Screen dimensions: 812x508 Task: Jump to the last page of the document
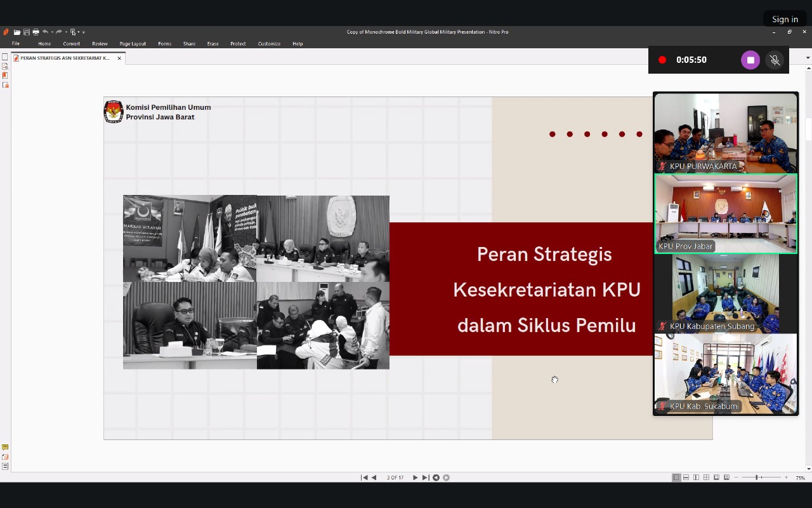(426, 478)
